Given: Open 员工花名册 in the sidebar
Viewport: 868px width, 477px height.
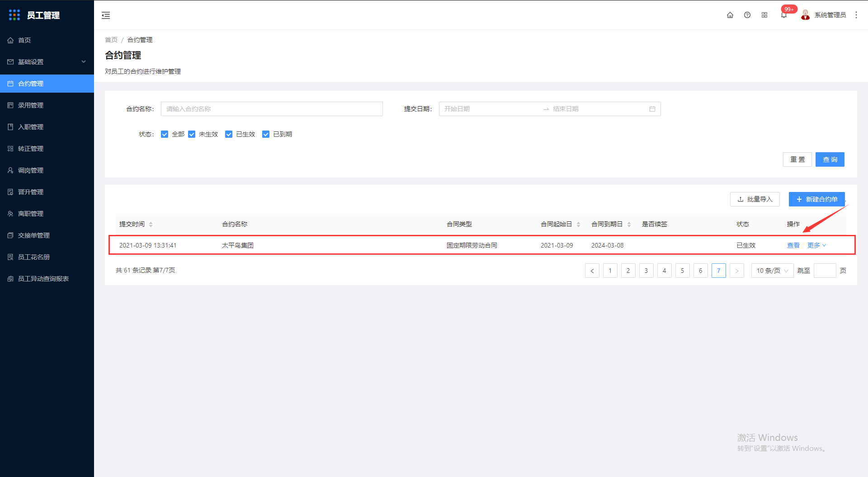Looking at the screenshot, I should point(47,257).
